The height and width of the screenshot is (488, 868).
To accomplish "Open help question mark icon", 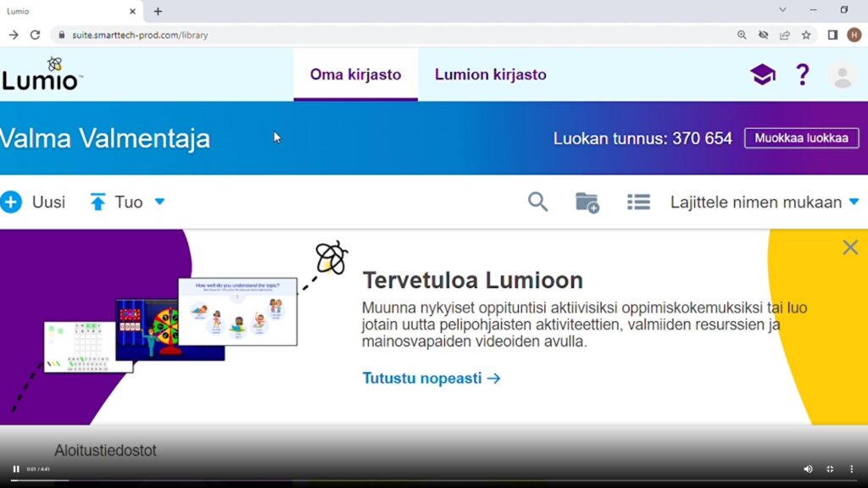I will pyautogui.click(x=802, y=75).
